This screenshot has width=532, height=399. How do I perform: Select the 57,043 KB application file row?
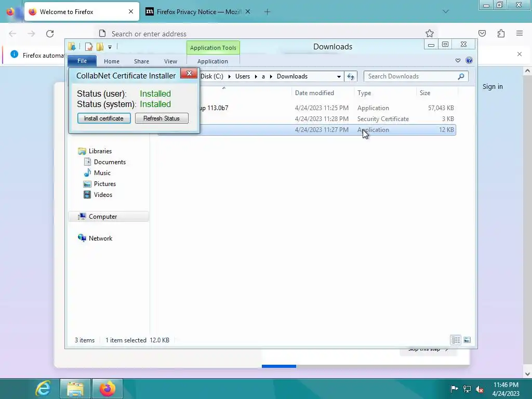point(307,108)
